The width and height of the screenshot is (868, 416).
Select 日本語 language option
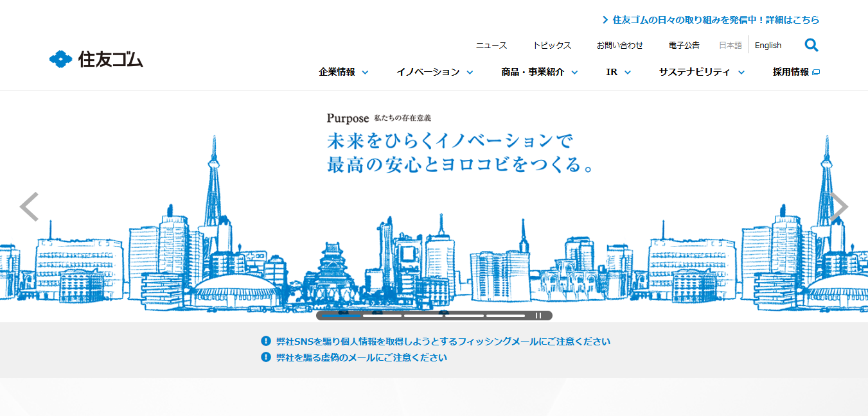[x=730, y=45]
